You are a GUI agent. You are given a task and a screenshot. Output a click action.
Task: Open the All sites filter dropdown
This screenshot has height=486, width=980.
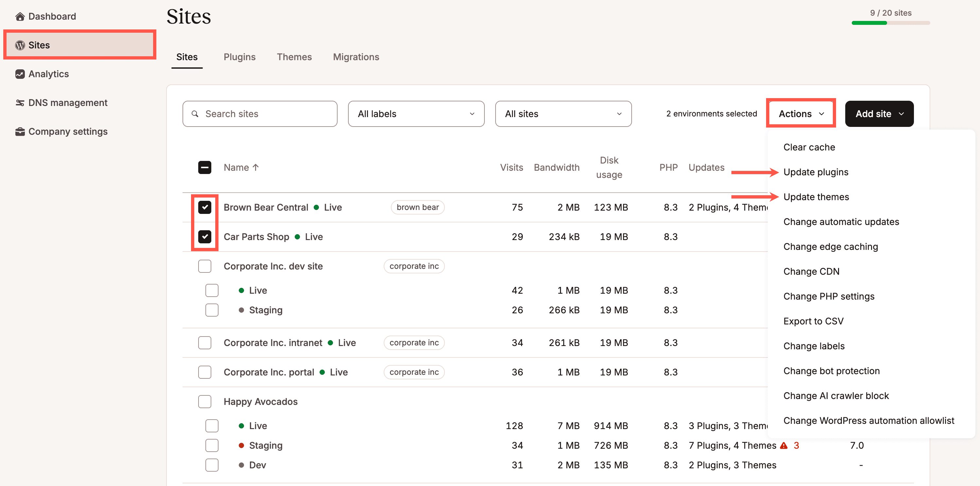563,114
